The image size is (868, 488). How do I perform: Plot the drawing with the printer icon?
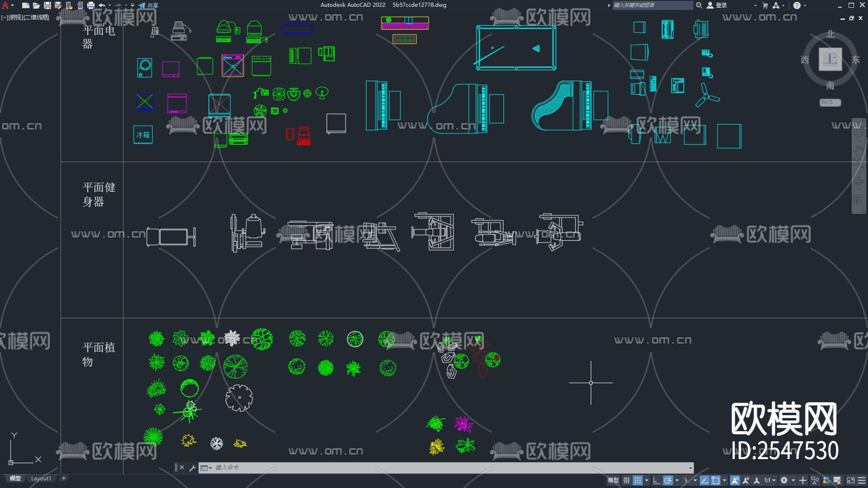pyautogui.click(x=91, y=5)
